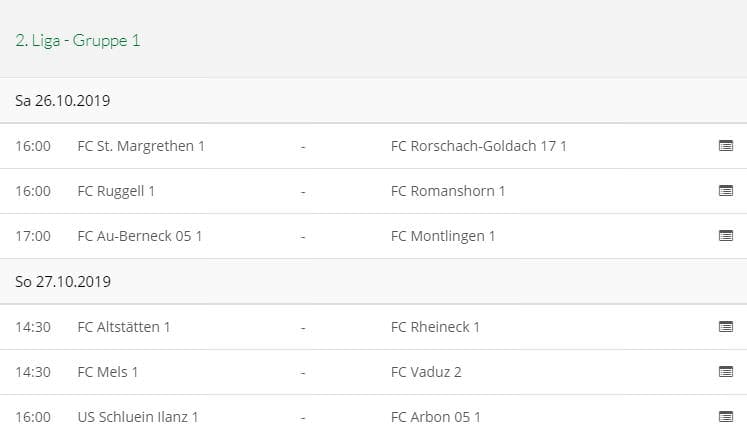Open team FC Mels 1
The height and width of the screenshot is (439, 747).
coord(108,372)
